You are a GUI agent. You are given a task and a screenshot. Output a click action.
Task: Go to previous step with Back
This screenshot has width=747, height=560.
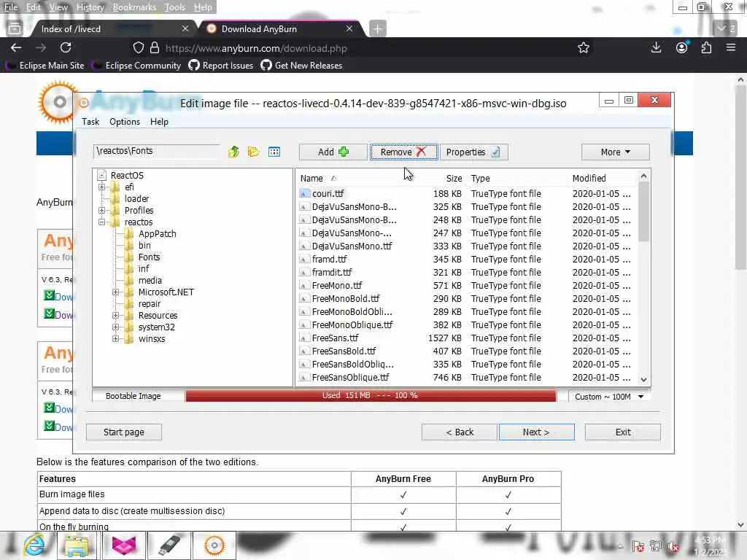(x=460, y=432)
